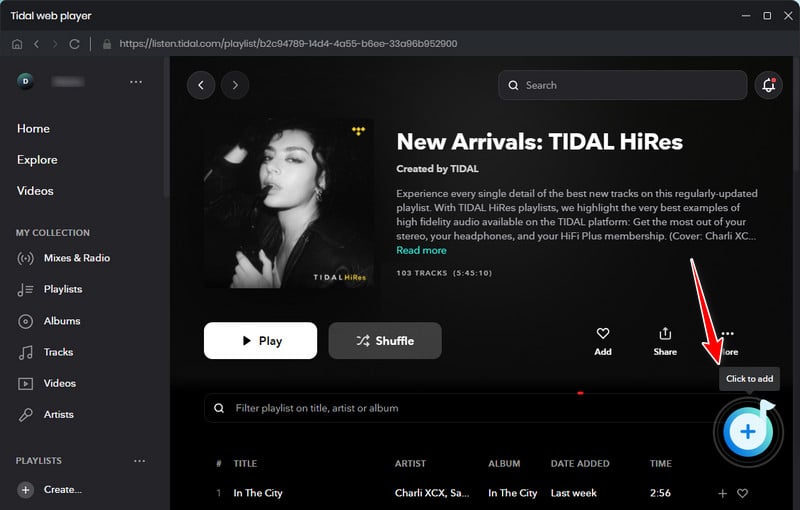800x510 pixels.
Task: Reload the page with the refresh icon
Action: 74,44
